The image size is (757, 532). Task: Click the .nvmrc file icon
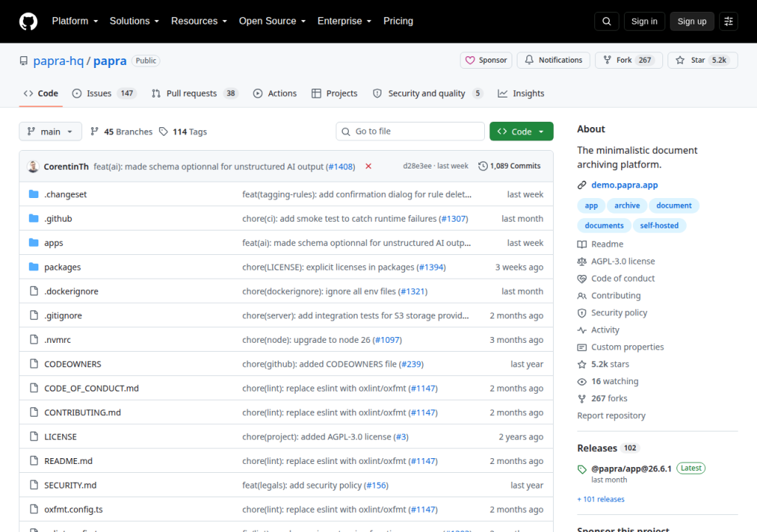[x=34, y=339]
